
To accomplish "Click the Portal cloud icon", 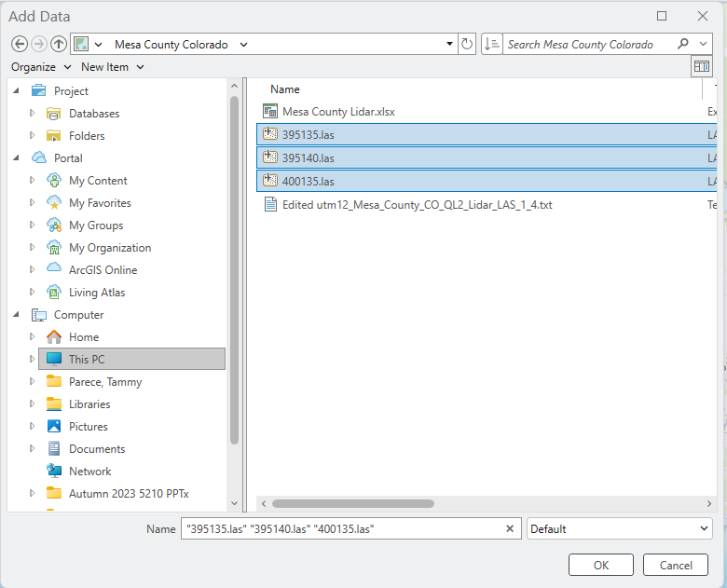I will pos(39,157).
